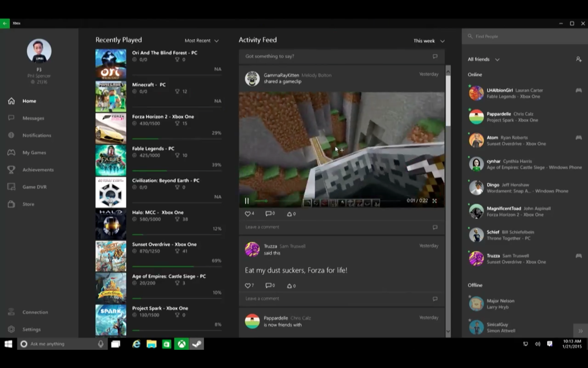The image size is (588, 368).
Task: Click share icon under GammaRayKitten's gameclip
Action: click(289, 214)
